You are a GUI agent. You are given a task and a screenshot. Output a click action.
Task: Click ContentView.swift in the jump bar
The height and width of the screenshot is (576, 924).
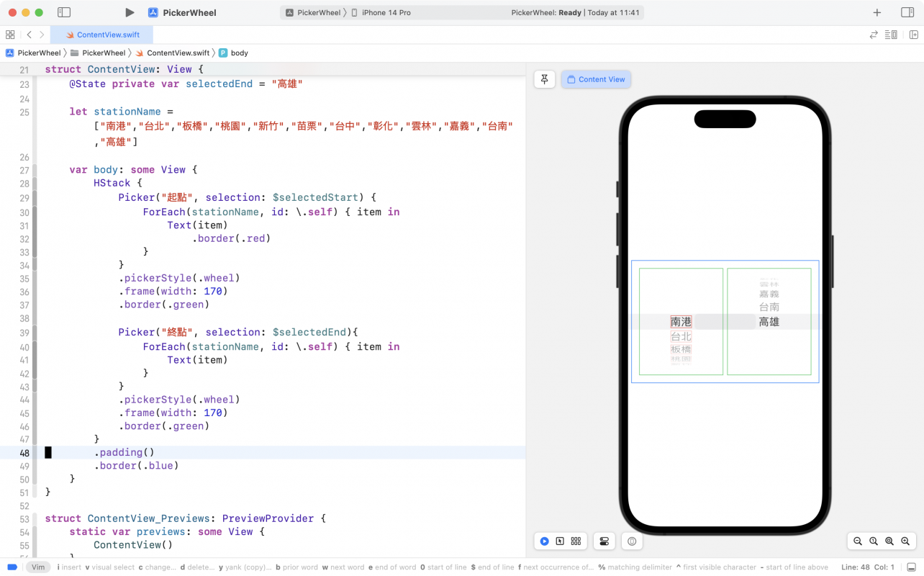coord(173,53)
